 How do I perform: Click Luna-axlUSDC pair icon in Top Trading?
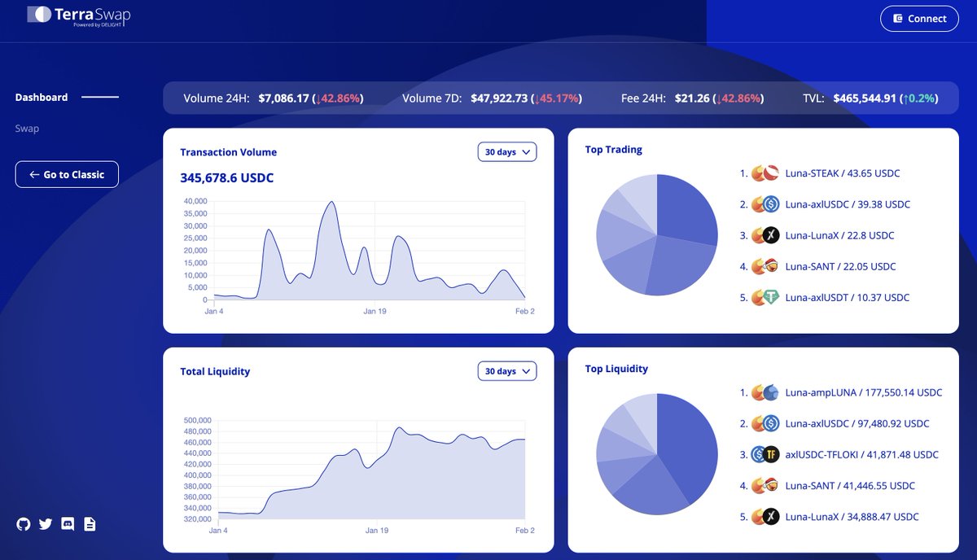pos(765,204)
